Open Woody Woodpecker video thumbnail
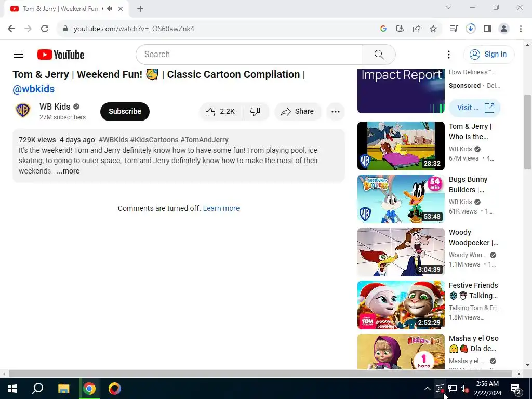The image size is (532, 399). [x=401, y=252]
